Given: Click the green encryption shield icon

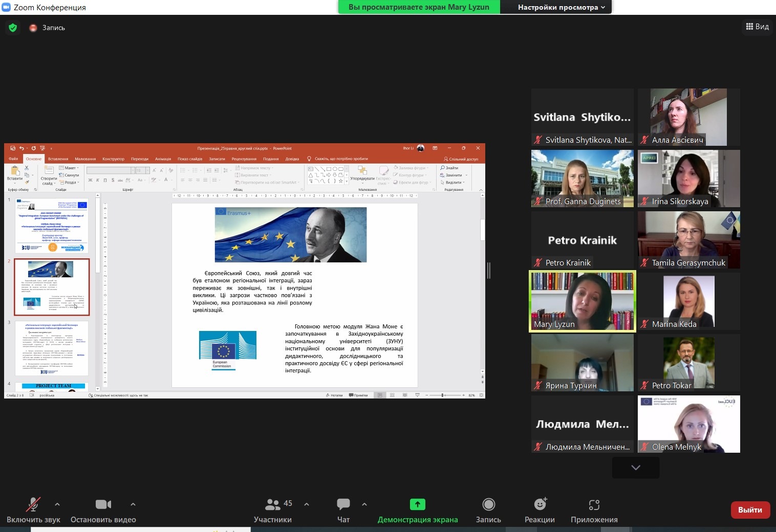Looking at the screenshot, I should 13,28.
